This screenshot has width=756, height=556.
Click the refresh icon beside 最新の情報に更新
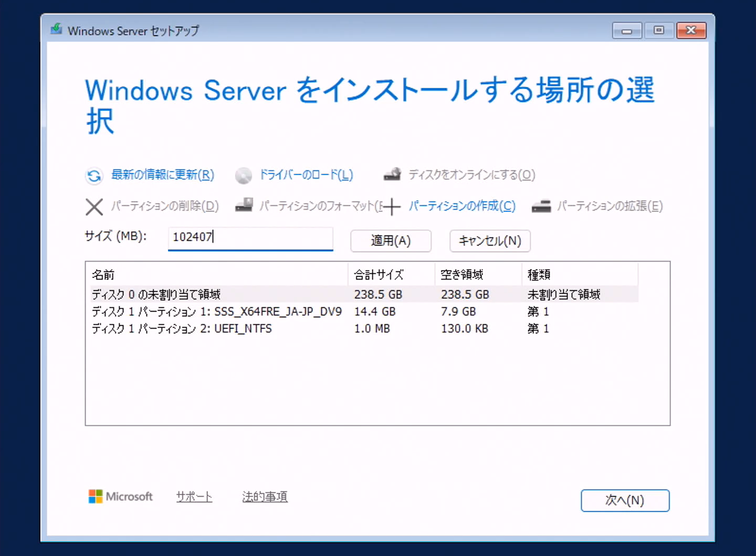(x=94, y=176)
